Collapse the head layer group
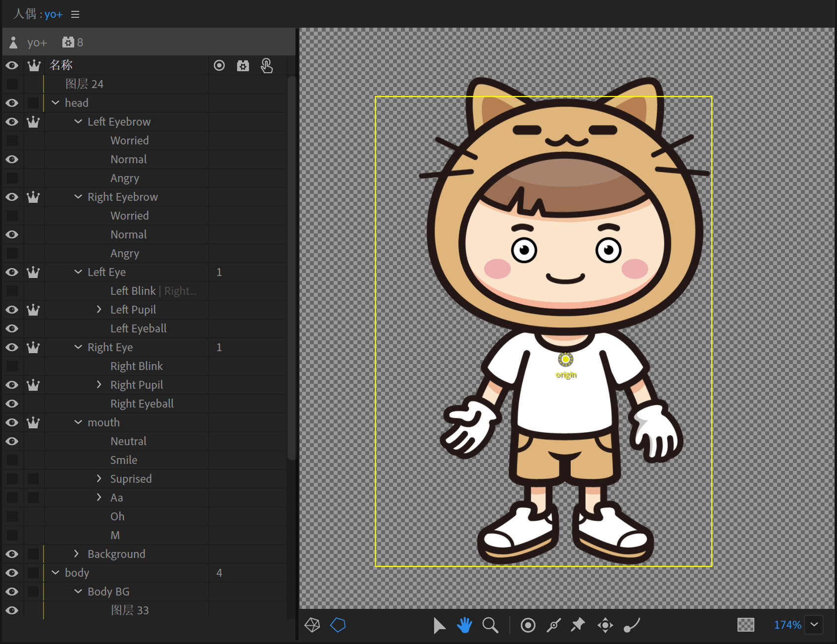 (55, 102)
